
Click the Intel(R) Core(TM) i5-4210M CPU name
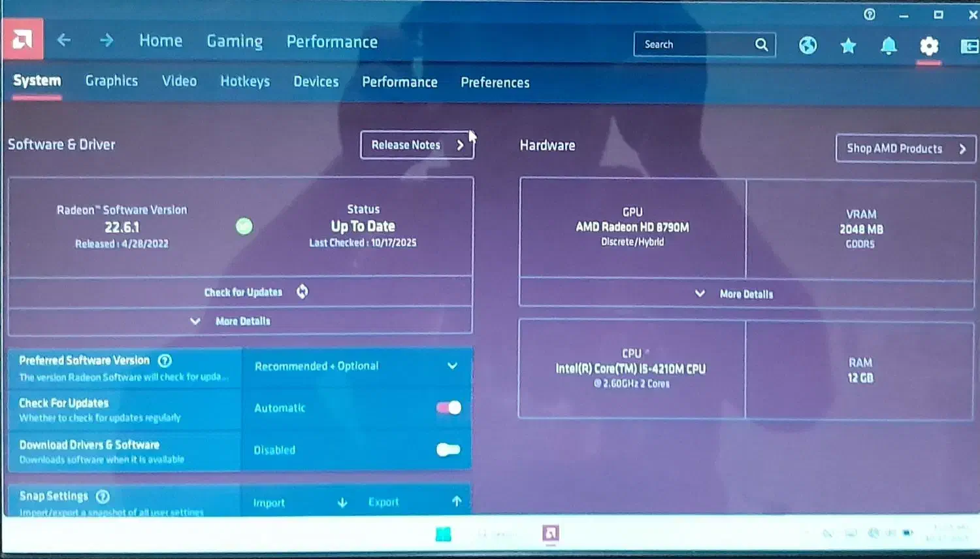pos(630,369)
